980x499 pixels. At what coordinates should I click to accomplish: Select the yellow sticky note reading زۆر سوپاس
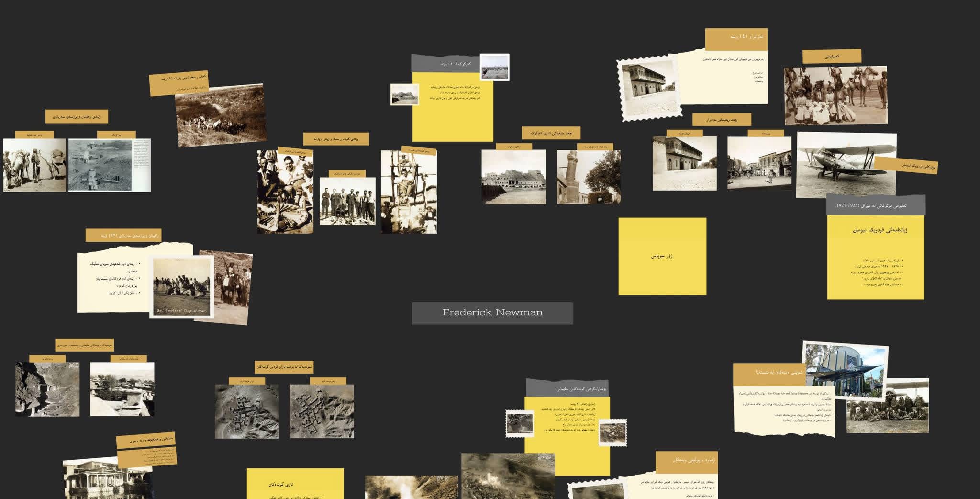pos(662,256)
